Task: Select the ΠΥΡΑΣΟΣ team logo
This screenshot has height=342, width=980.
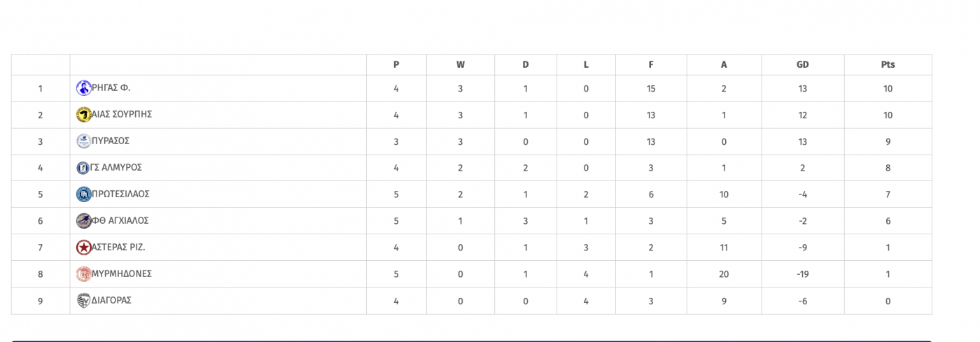Action: pos(84,141)
